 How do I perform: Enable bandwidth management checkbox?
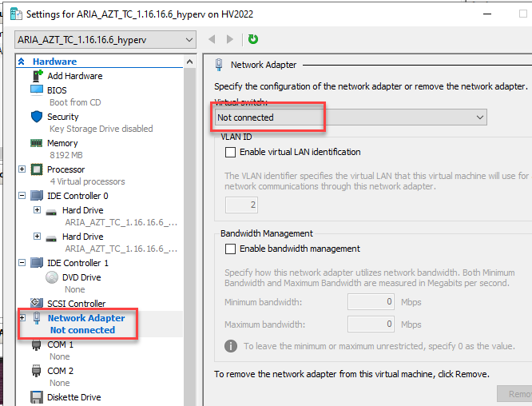(230, 249)
